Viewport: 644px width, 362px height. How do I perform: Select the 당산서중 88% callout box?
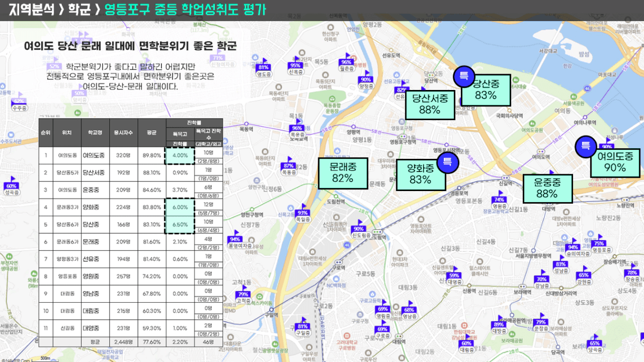point(430,104)
